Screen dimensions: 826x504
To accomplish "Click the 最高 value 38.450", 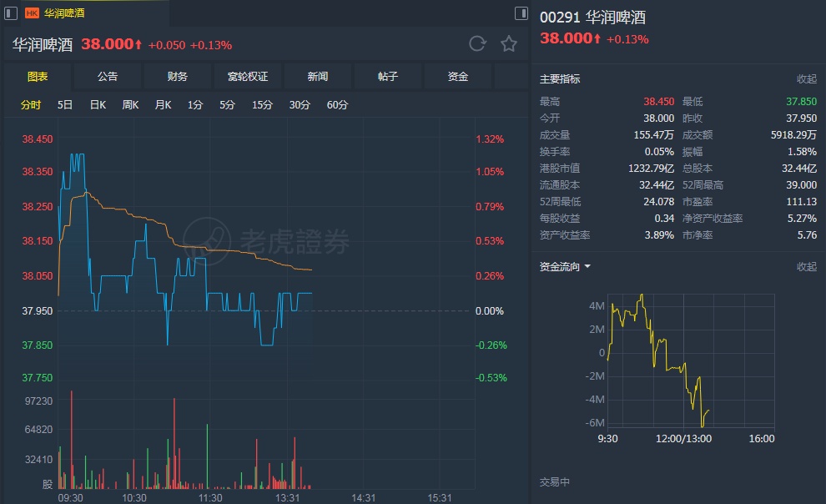I will (658, 101).
